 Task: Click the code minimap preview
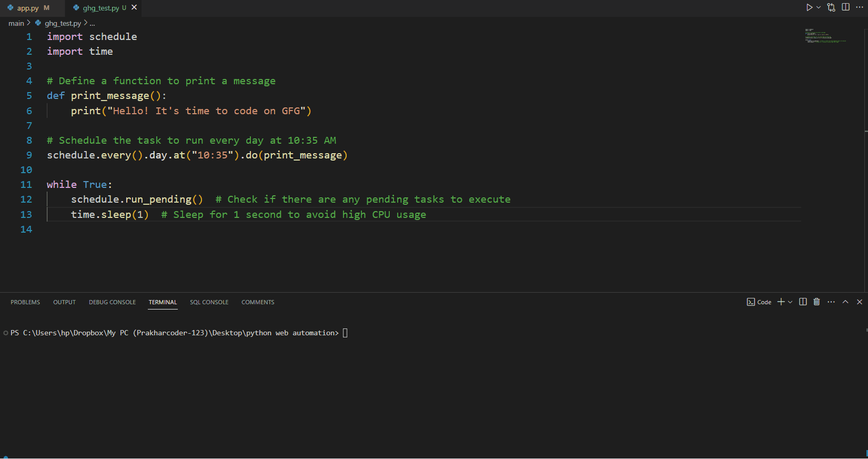[x=825, y=36]
